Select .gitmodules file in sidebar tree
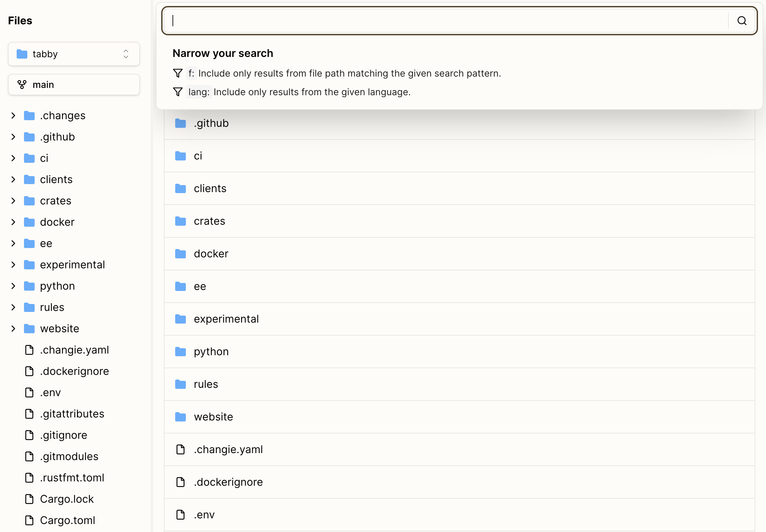 tap(69, 456)
